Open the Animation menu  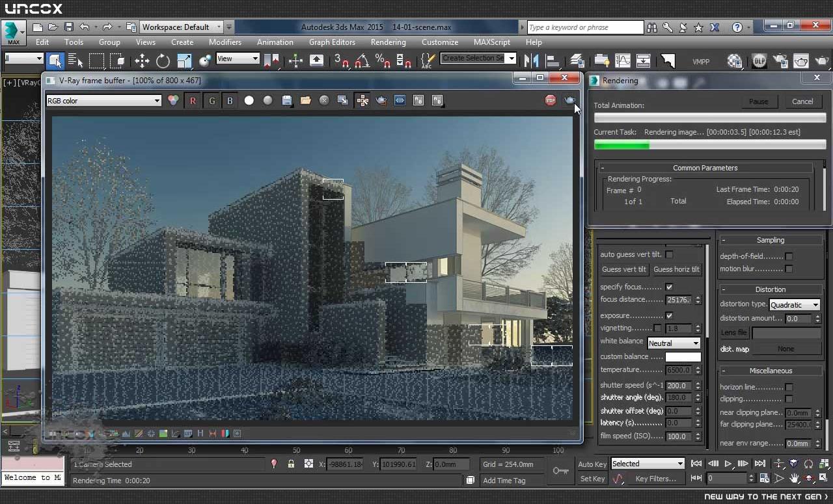275,42
